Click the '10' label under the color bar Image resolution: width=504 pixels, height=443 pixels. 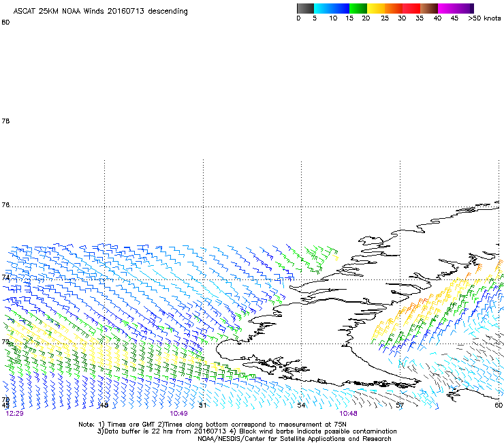pos(333,18)
